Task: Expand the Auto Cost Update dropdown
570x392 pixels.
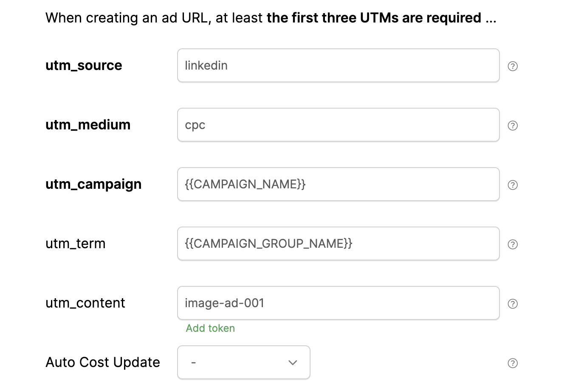Action: pyautogui.click(x=244, y=362)
